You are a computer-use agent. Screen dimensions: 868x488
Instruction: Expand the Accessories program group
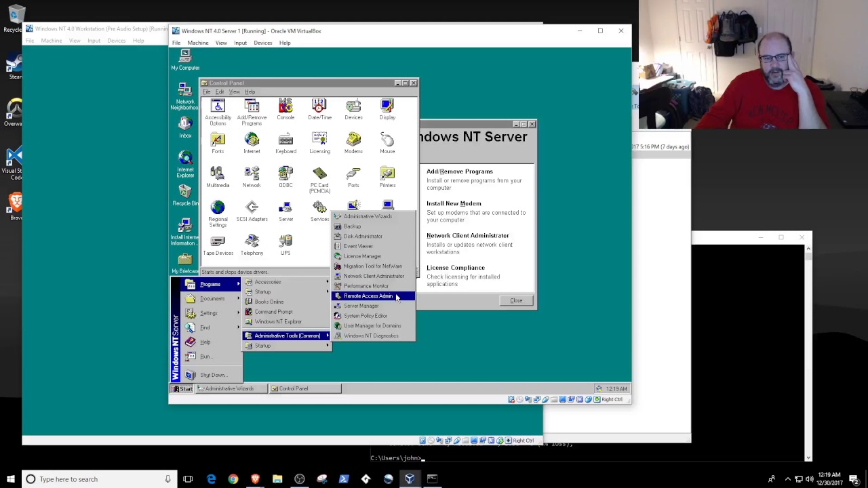[x=287, y=282]
